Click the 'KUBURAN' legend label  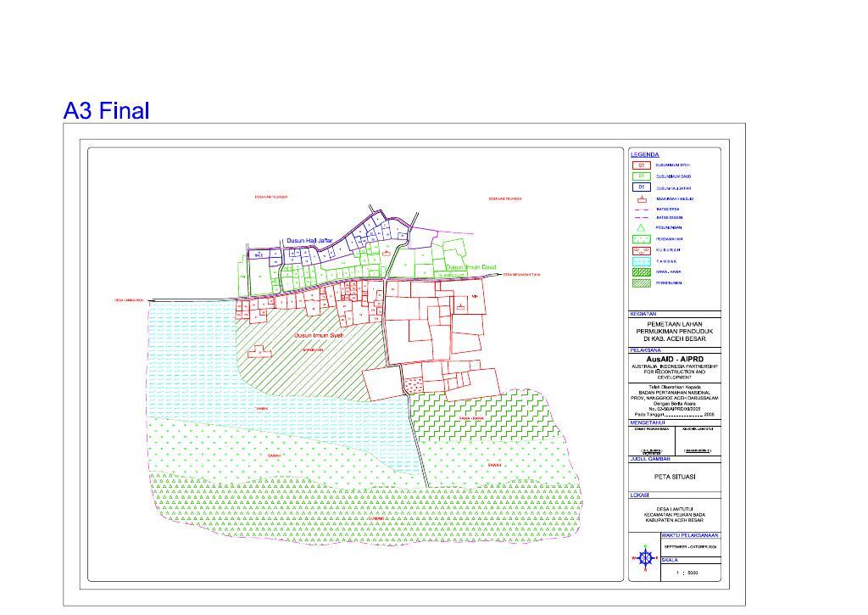[x=668, y=250]
